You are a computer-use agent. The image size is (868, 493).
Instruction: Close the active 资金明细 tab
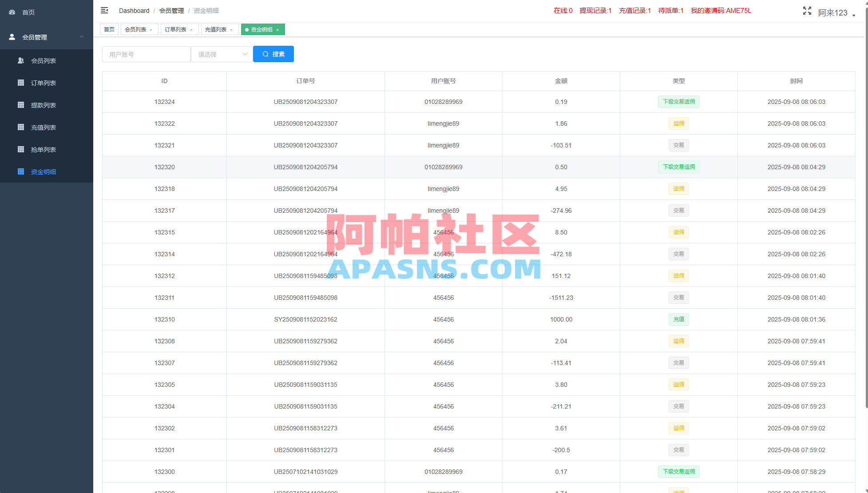point(277,30)
